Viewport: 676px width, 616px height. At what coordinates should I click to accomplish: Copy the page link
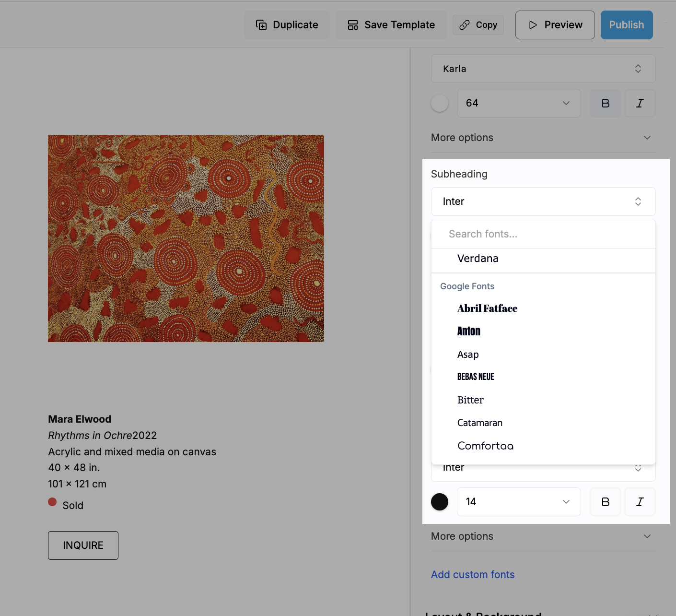478,25
